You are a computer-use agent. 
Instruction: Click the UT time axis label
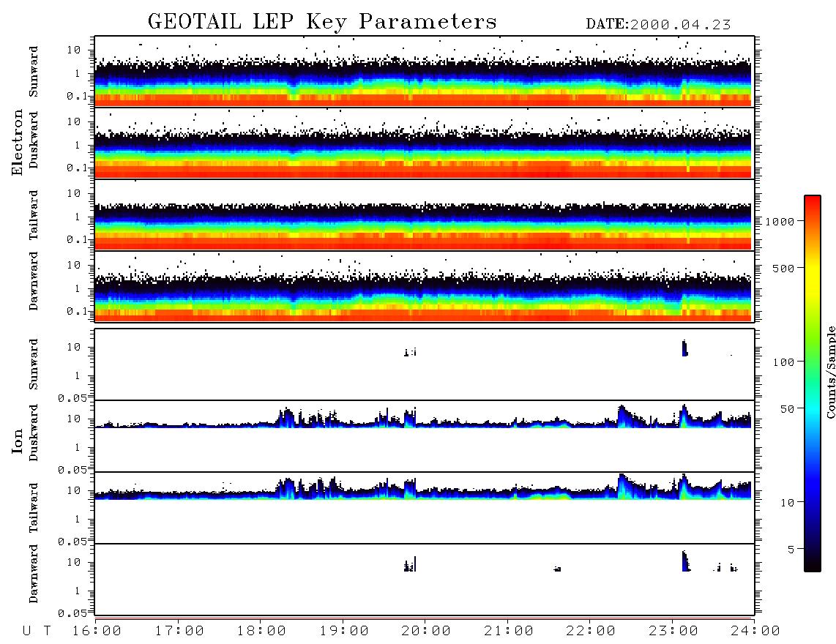37,632
